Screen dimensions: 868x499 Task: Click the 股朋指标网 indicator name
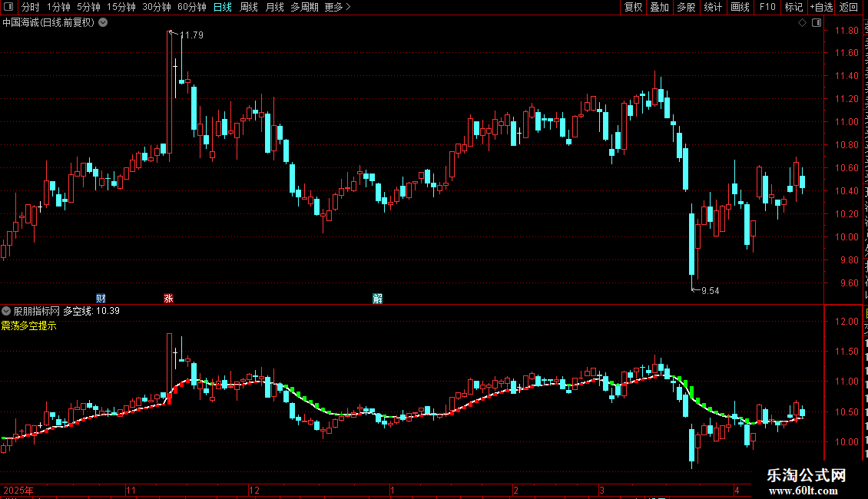[37, 311]
